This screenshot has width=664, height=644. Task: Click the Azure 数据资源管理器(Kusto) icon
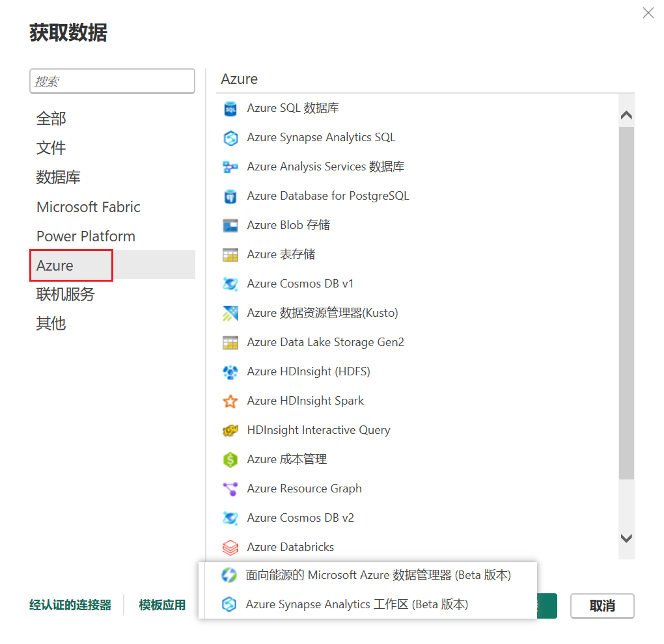[230, 313]
